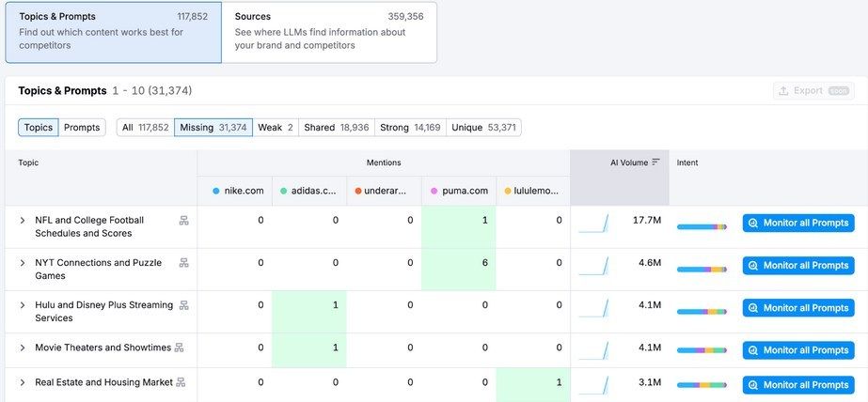
Task: Click the green adidas legend dot
Action: [x=283, y=191]
